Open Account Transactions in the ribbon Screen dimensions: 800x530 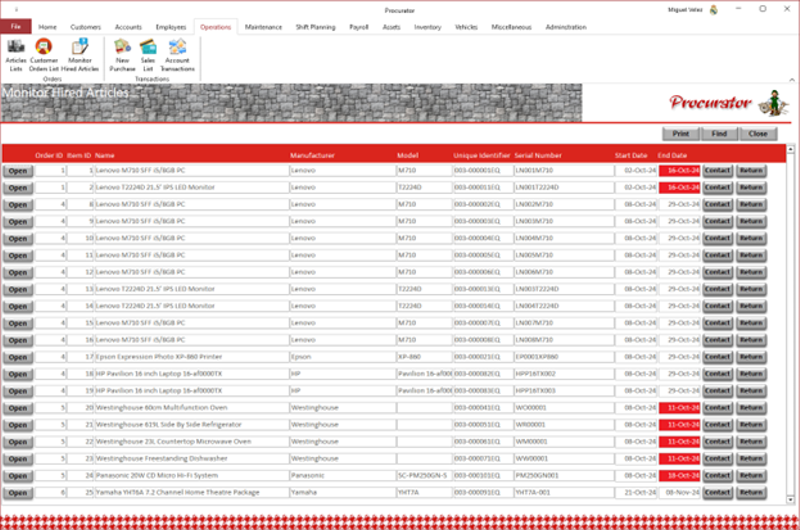pyautogui.click(x=177, y=54)
